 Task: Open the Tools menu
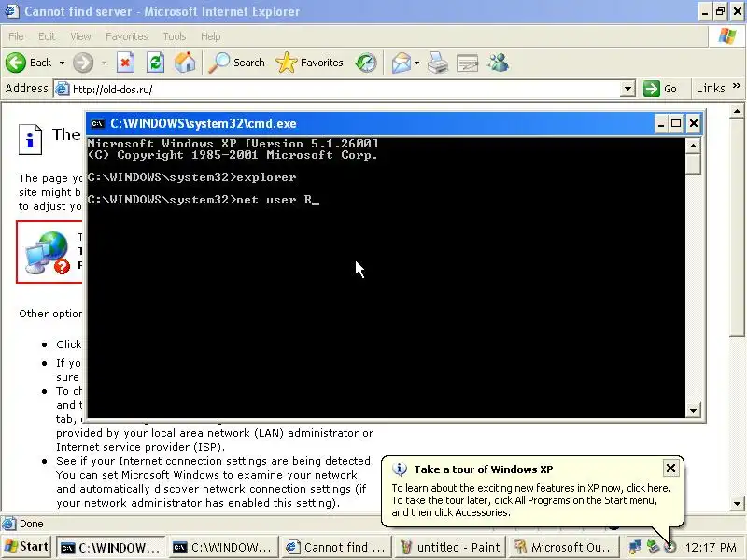(x=175, y=36)
